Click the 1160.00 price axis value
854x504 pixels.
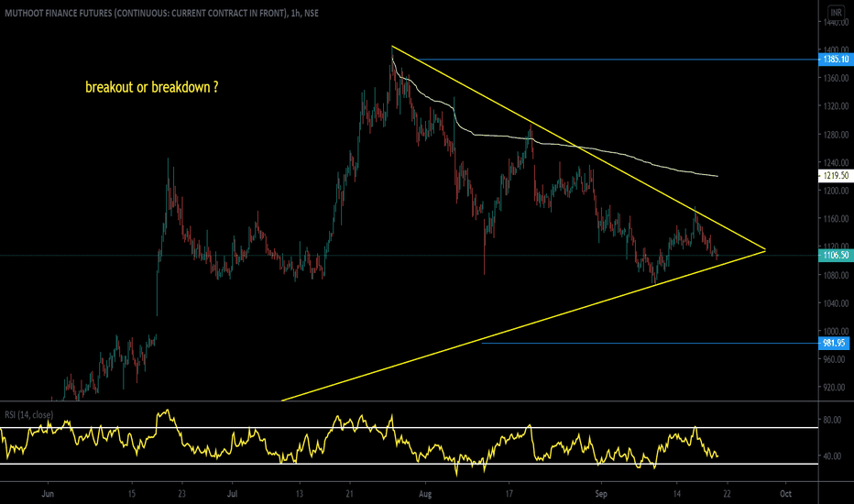click(x=836, y=218)
